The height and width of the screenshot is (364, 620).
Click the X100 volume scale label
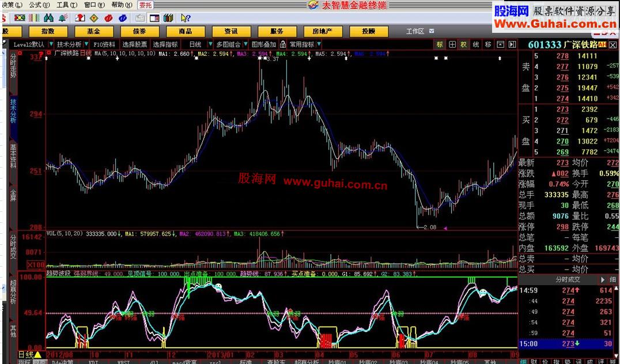[35, 264]
